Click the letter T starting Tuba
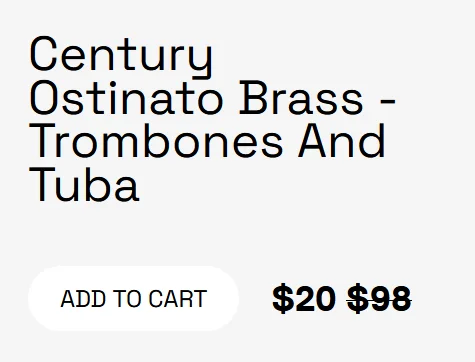The width and height of the screenshot is (475, 362). point(42,184)
